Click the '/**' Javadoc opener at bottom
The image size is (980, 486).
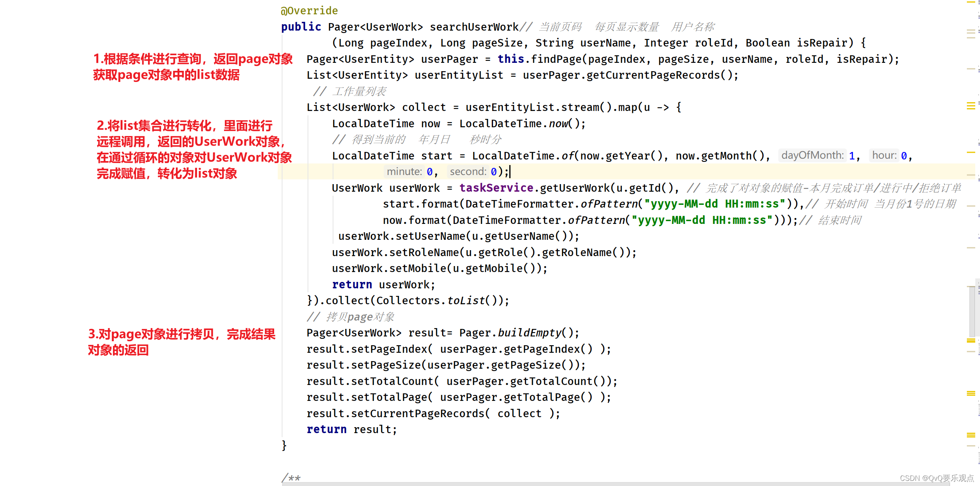291,478
